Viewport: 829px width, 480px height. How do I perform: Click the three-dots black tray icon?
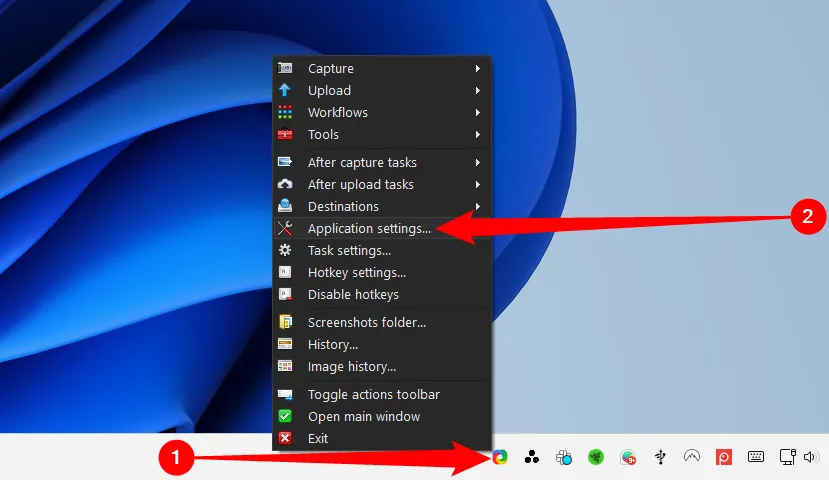(532, 457)
